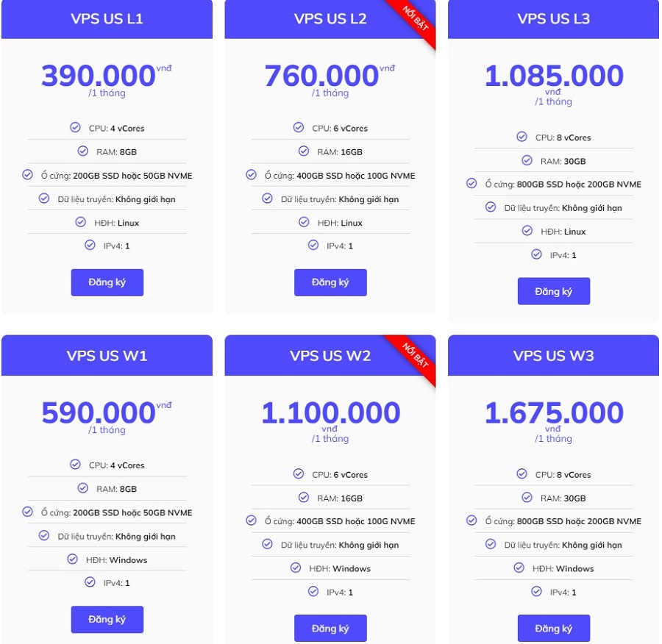Click the VPS US L2 plan header
The height and width of the screenshot is (644, 662).
330,19
